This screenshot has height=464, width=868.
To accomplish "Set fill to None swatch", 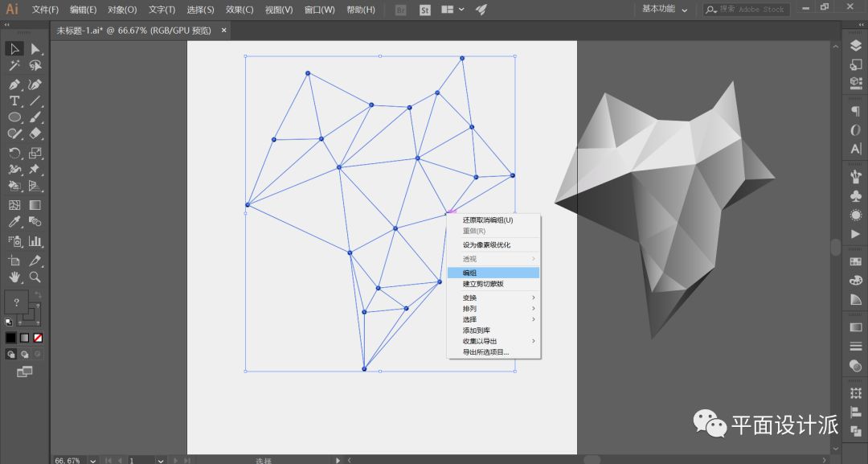I will tap(38, 338).
